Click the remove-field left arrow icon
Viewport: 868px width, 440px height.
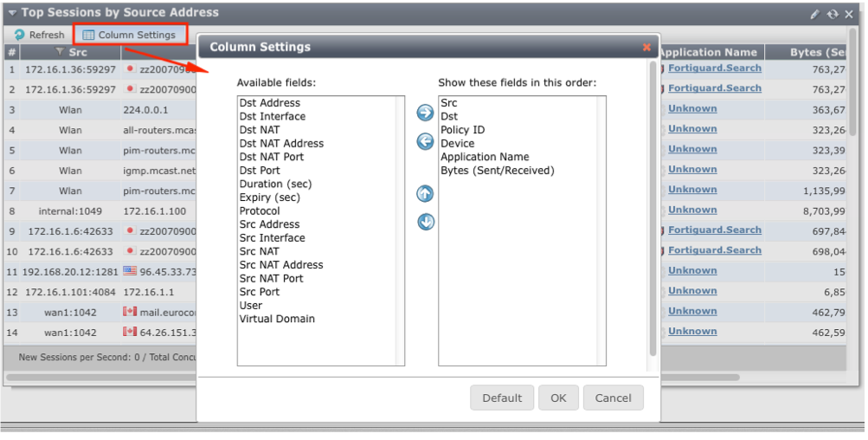tap(425, 141)
